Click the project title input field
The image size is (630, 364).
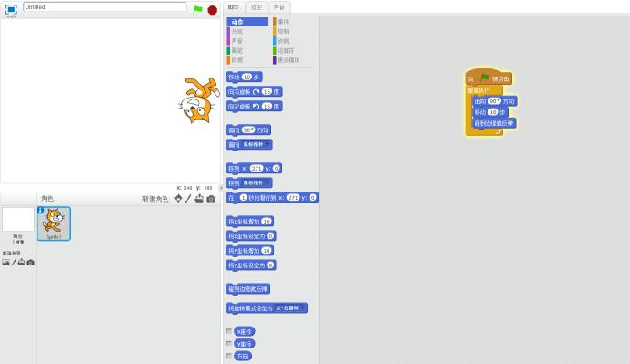pyautogui.click(x=105, y=6)
